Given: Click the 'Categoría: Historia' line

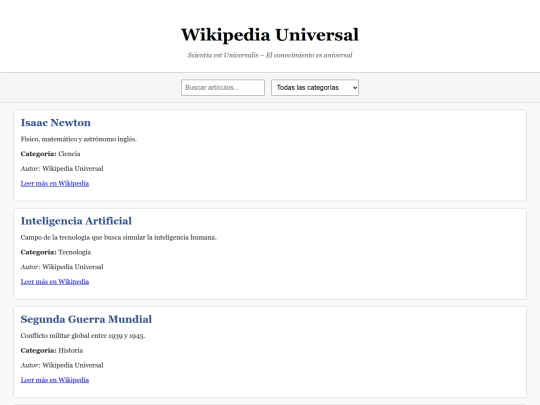Looking at the screenshot, I should click(52, 350).
